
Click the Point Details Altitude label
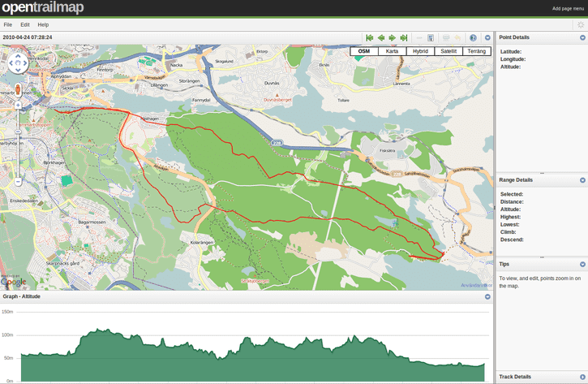(x=510, y=67)
